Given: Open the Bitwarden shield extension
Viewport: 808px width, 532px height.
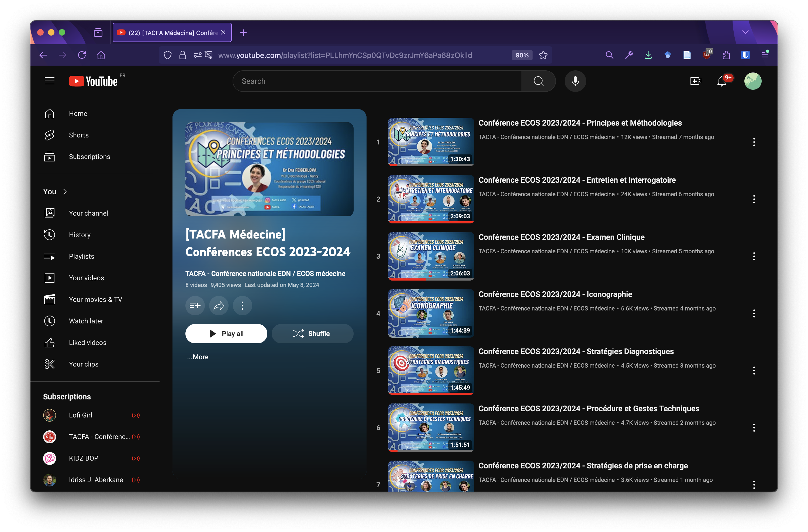Looking at the screenshot, I should (745, 55).
